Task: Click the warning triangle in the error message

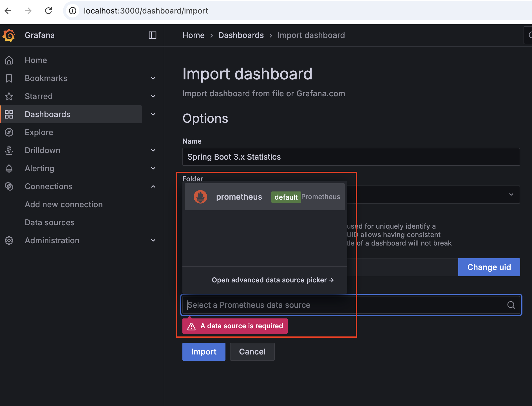Action: (191, 326)
